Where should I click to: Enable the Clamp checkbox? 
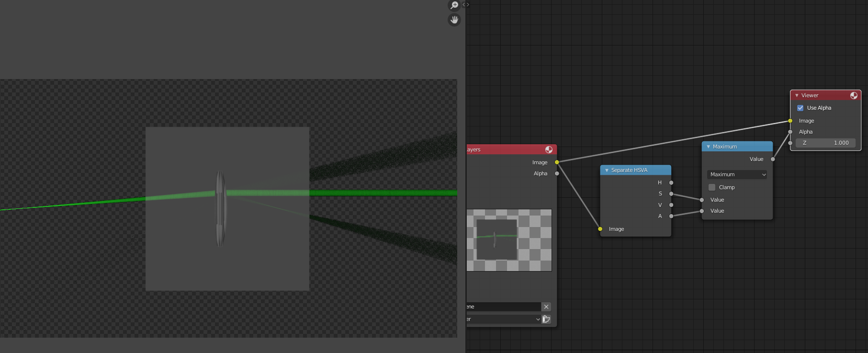[712, 187]
